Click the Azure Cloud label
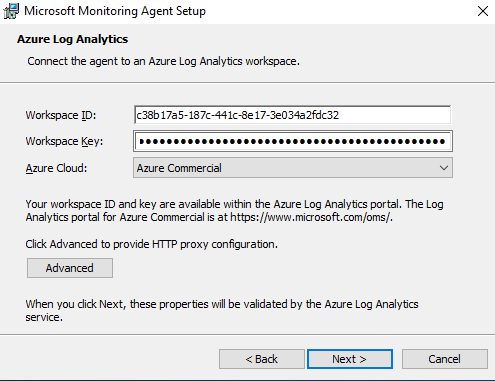 click(56, 168)
